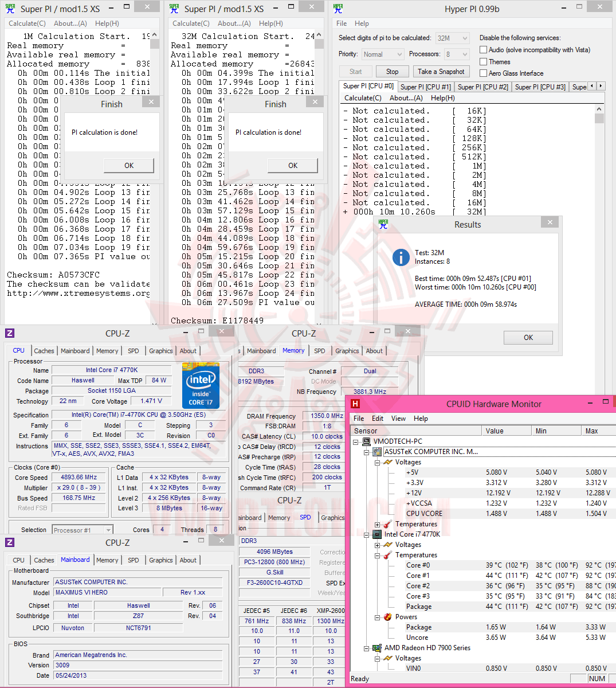Click the thermometer Temperatures icon under Intel Core i7
This screenshot has width=616, height=688.
coord(388,555)
